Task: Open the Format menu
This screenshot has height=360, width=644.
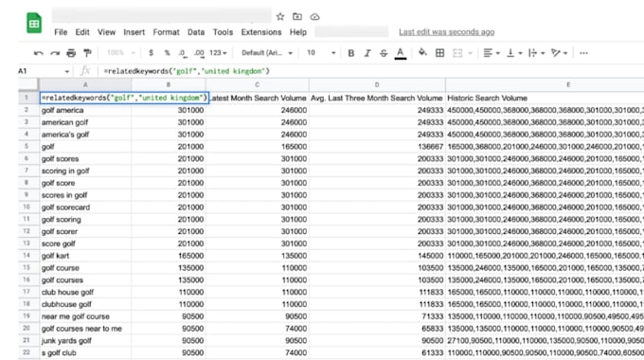Action: pos(166,32)
